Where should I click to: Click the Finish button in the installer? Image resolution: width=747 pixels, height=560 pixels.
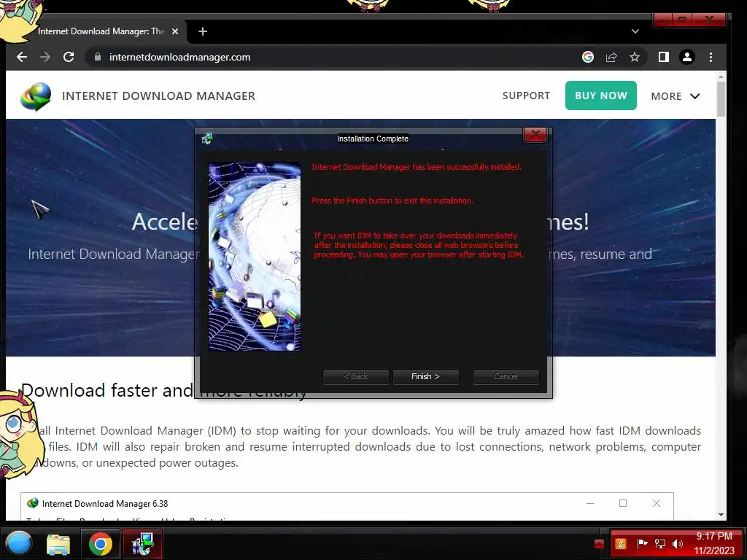point(425,376)
